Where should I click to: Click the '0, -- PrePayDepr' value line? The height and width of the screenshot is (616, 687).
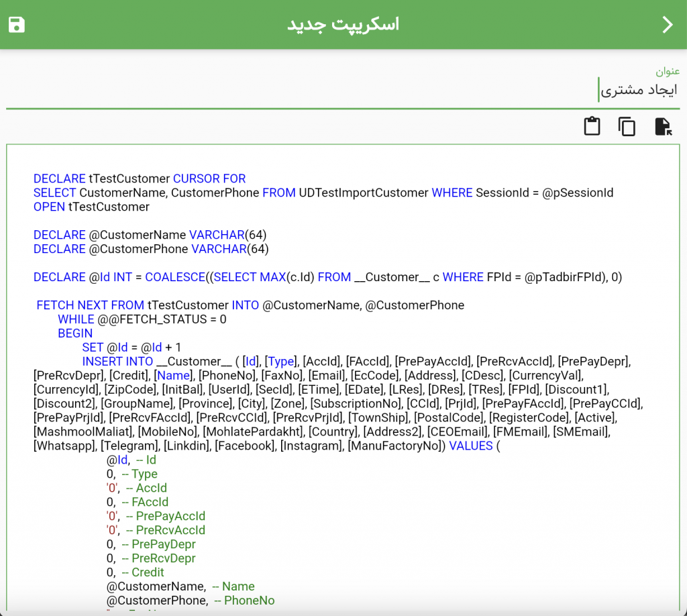[151, 544]
